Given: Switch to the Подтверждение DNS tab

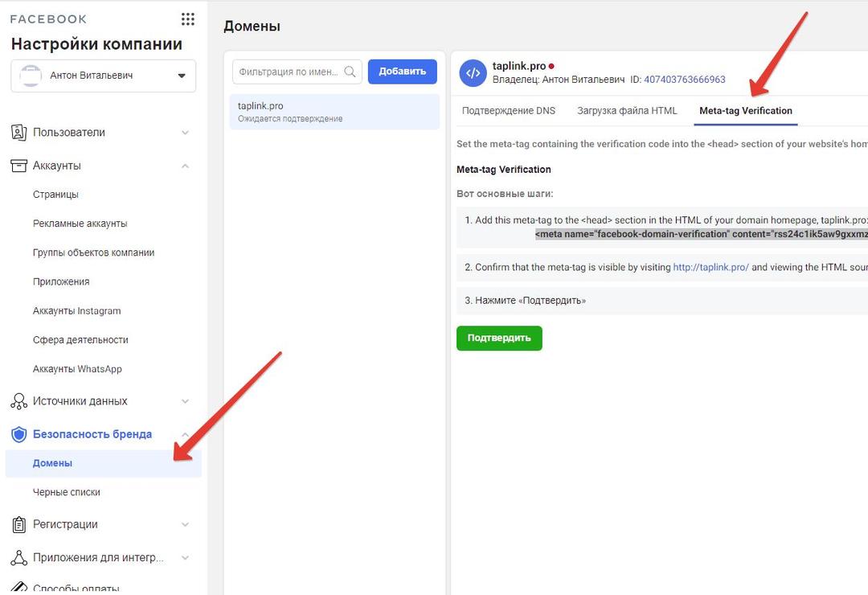Looking at the screenshot, I should [508, 111].
